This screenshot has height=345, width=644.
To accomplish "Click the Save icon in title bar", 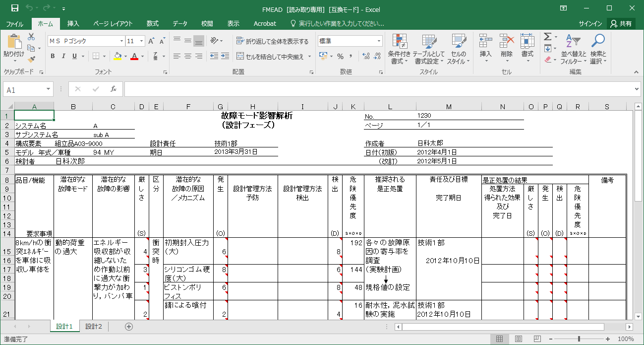I will point(14,8).
